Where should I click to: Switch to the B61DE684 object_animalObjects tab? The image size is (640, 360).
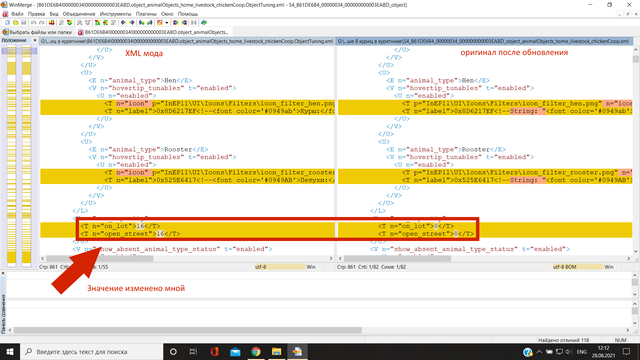(x=153, y=32)
